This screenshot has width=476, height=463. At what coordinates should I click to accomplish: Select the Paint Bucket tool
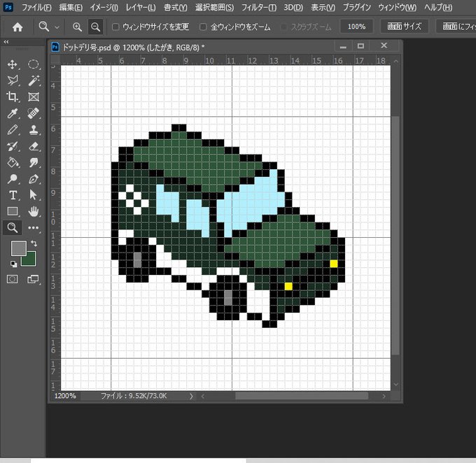coord(13,163)
